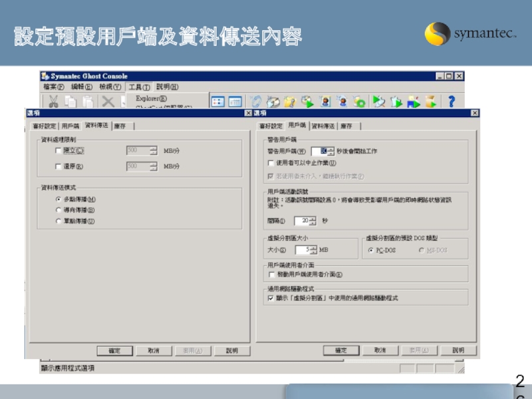Click the 500 spinner beside 建立(C)
The height and width of the screenshot is (399, 532).
[x=142, y=151]
